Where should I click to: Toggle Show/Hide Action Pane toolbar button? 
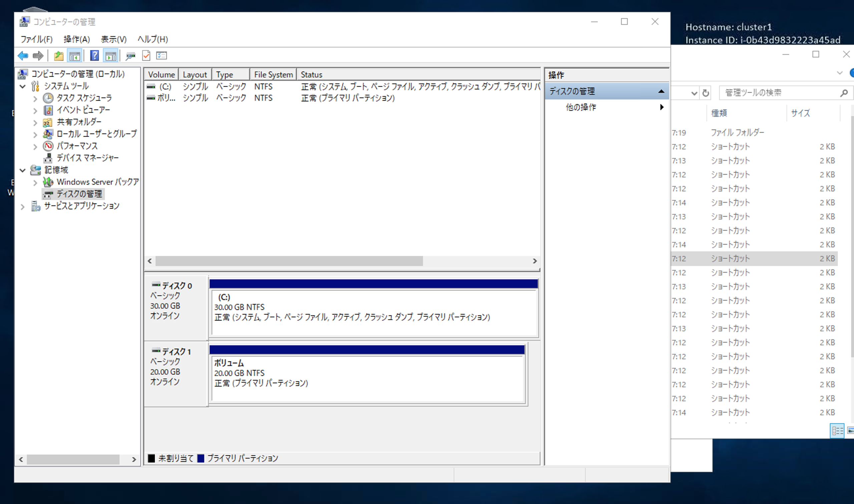click(111, 55)
